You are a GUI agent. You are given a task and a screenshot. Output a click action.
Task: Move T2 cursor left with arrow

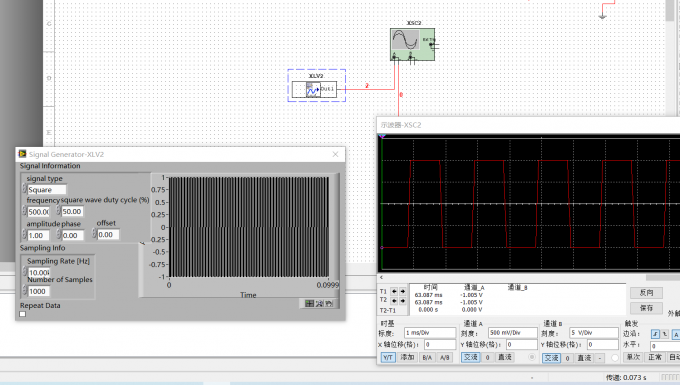point(394,300)
